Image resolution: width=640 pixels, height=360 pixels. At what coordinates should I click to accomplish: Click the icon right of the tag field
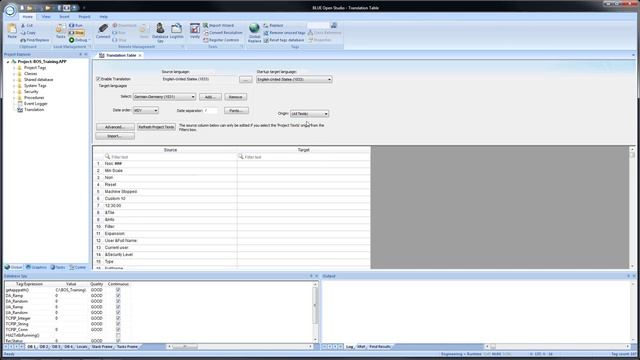pos(334,25)
